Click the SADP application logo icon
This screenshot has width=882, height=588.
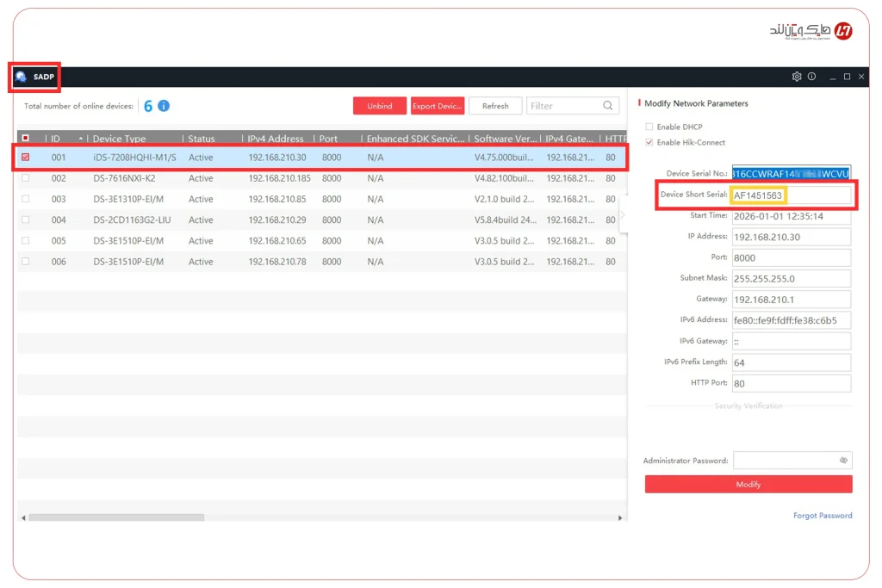point(20,77)
